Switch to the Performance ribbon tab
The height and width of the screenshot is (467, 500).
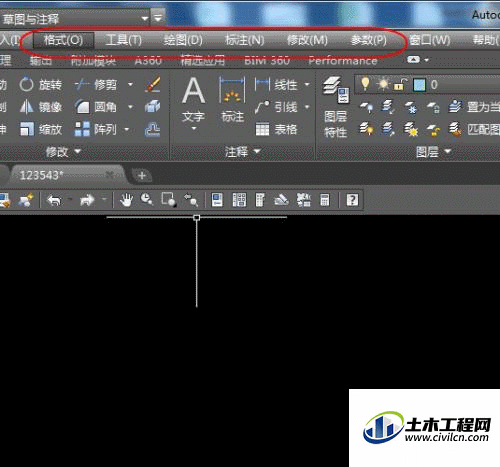343,61
